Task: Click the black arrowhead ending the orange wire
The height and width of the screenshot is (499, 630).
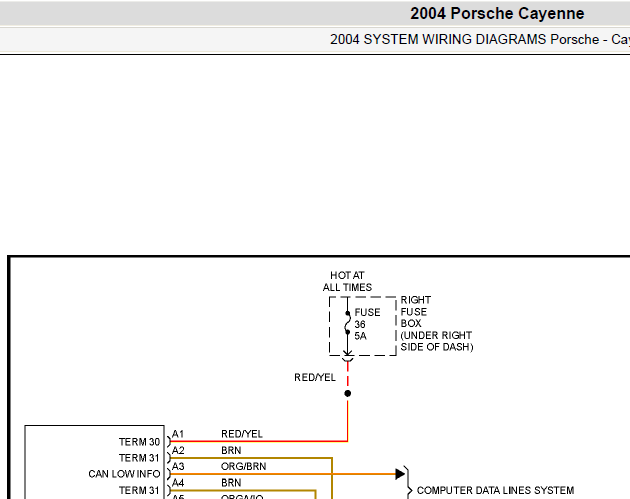Action: [x=400, y=474]
